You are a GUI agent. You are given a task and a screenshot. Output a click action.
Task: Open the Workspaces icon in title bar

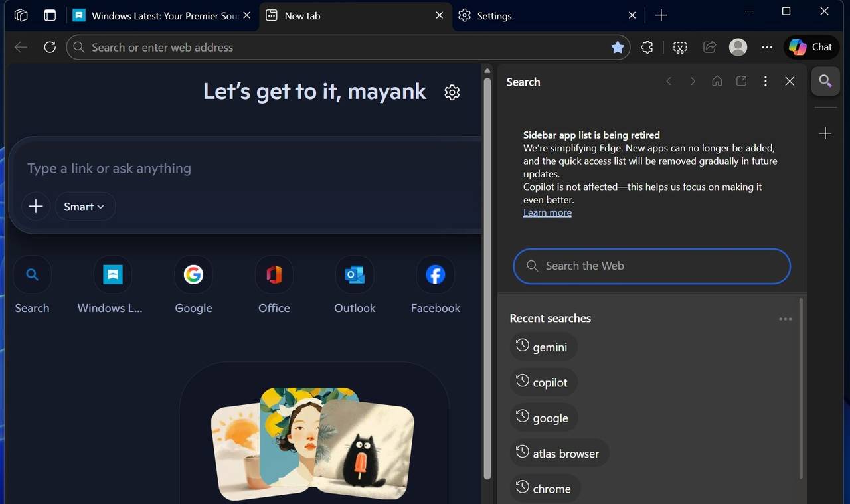(21, 15)
